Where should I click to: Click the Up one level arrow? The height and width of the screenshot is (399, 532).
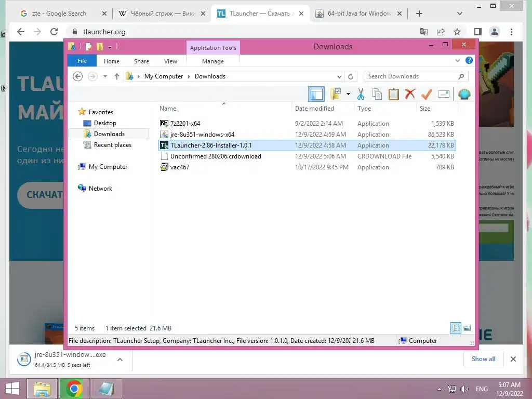pyautogui.click(x=117, y=76)
